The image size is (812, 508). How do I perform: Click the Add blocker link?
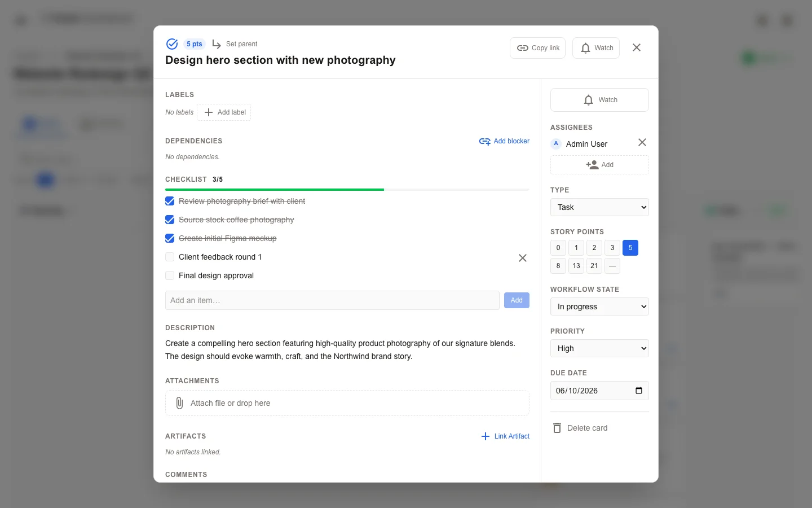[x=504, y=141]
